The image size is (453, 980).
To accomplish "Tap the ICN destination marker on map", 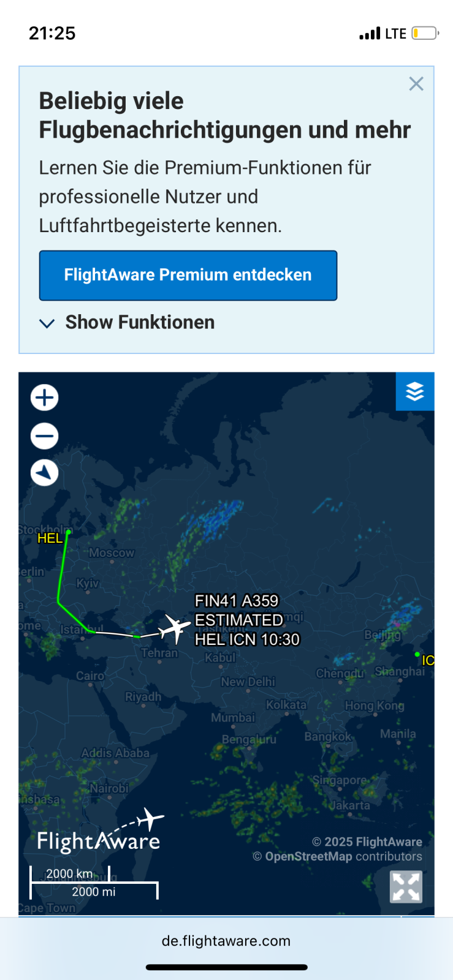I will [418, 655].
